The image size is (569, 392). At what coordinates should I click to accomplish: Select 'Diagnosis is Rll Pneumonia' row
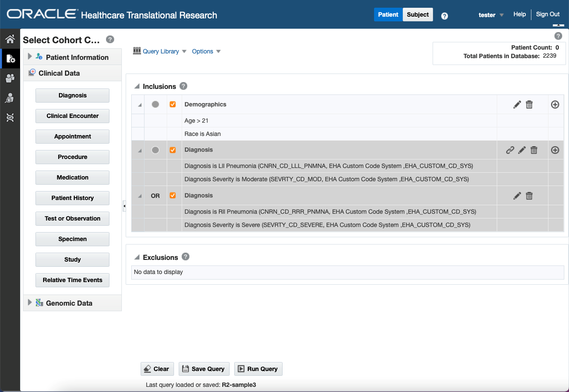[348, 212]
